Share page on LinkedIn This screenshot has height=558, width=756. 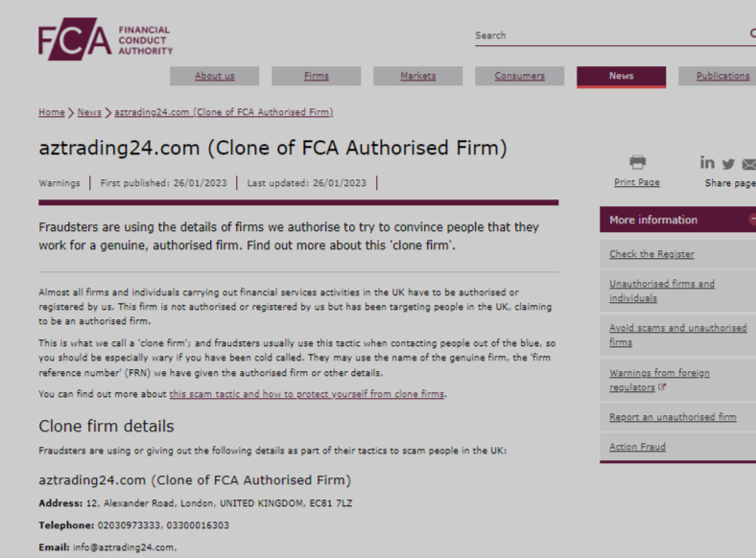coord(708,164)
